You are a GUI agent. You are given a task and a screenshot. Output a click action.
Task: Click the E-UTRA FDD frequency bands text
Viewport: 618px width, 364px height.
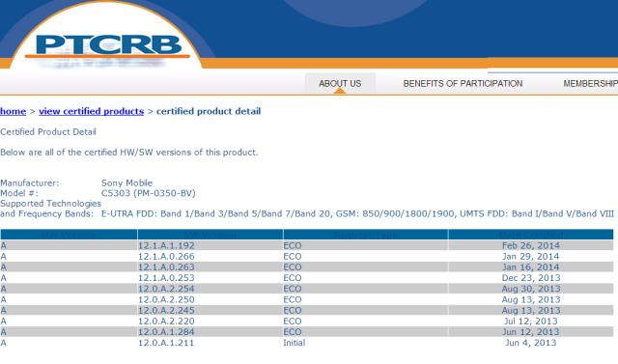pos(357,214)
